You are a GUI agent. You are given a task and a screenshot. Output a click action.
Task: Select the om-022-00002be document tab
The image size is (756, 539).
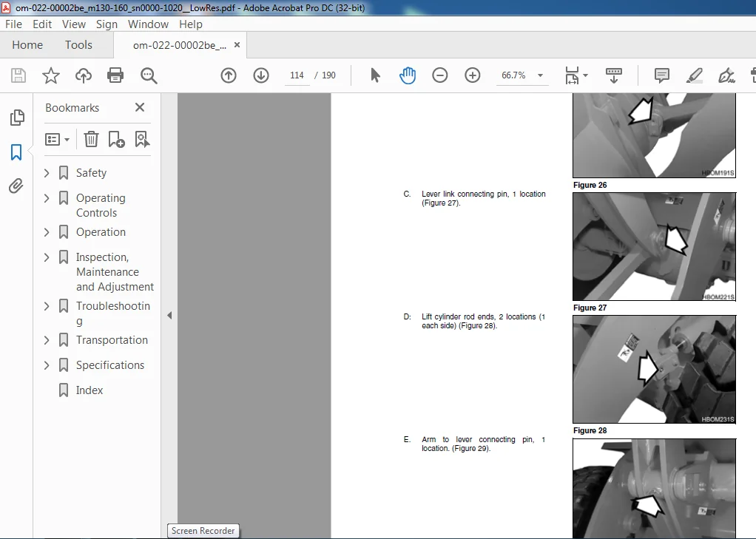coord(179,45)
